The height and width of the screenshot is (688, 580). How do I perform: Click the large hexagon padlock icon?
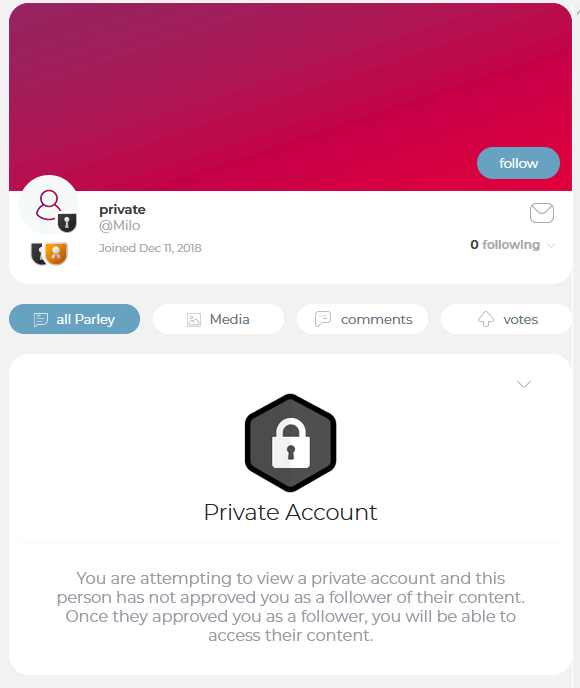290,443
